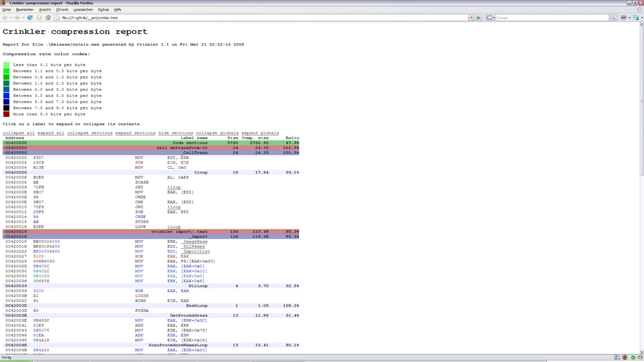644x362 pixels.
Task: Open the URL history dropdown arrow
Action: tap(471, 18)
